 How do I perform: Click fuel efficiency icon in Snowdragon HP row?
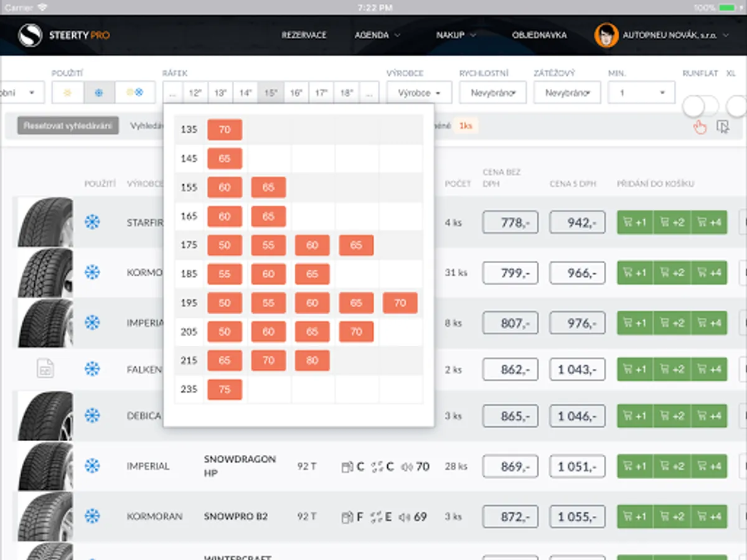(347, 466)
